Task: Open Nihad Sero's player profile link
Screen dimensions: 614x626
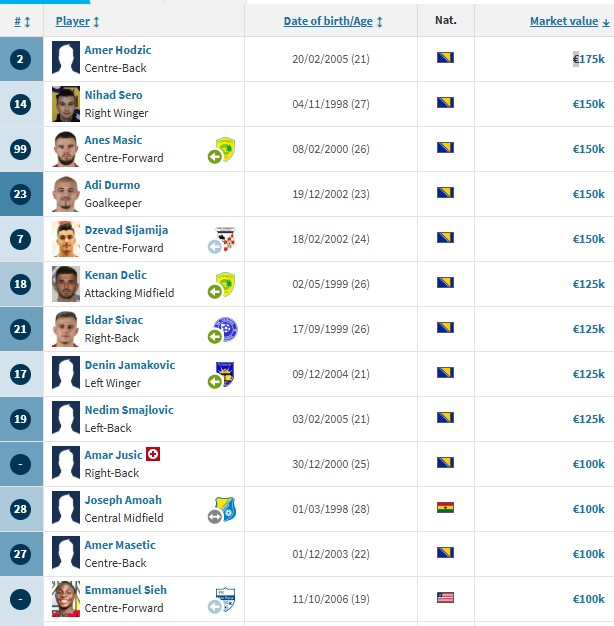Action: point(113,95)
